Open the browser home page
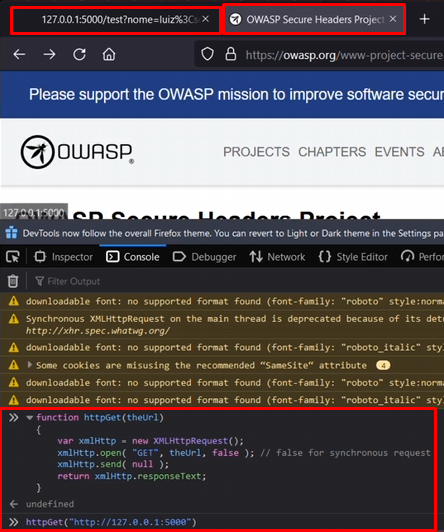Viewport: 444px width, 532px height. point(109,54)
